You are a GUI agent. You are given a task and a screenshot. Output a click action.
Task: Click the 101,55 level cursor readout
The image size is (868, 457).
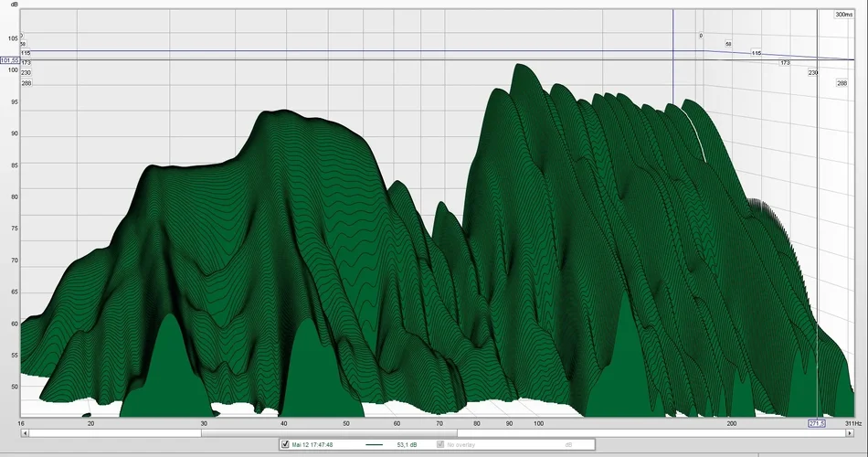click(9, 61)
